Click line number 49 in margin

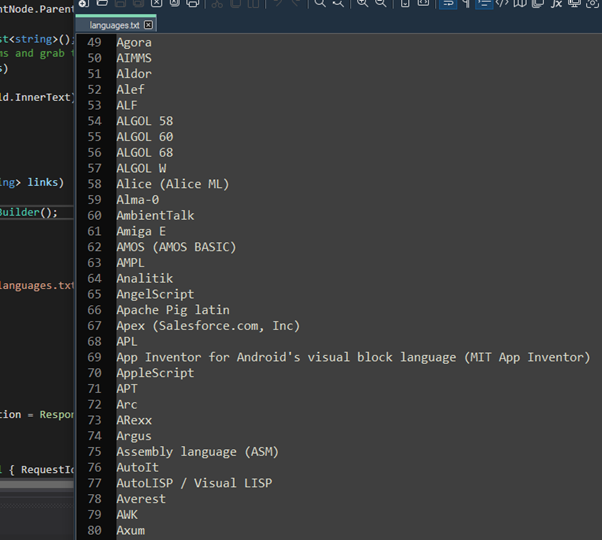tap(94, 42)
